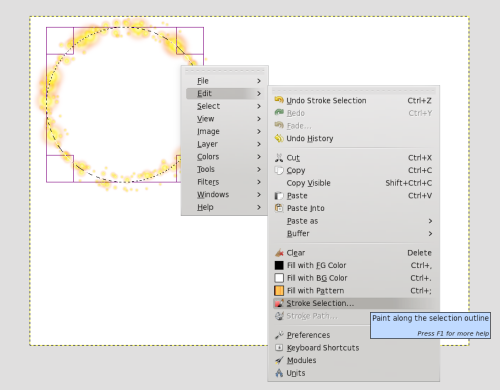The width and height of the screenshot is (500, 390).
Task: Open Units entry
Action: coord(353,373)
